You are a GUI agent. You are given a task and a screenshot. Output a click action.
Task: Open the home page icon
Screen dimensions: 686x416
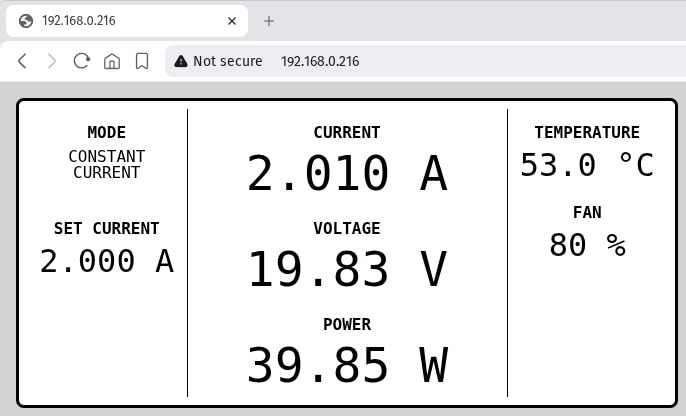pyautogui.click(x=112, y=61)
